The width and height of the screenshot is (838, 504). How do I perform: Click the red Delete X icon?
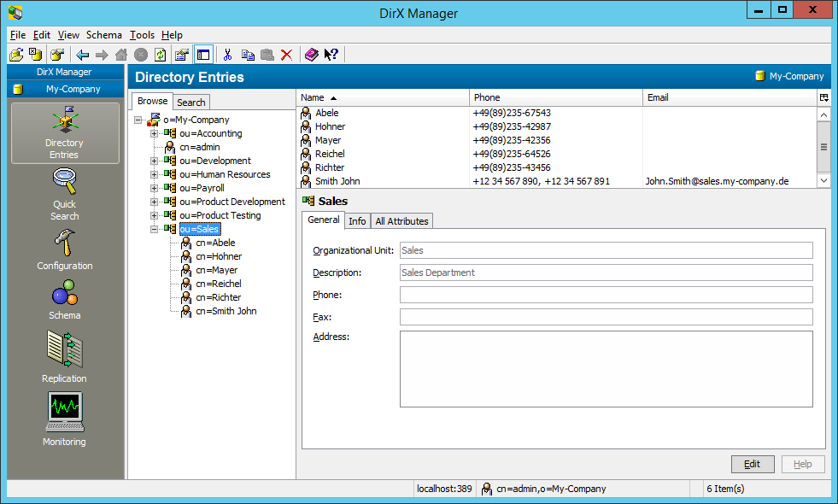click(287, 55)
